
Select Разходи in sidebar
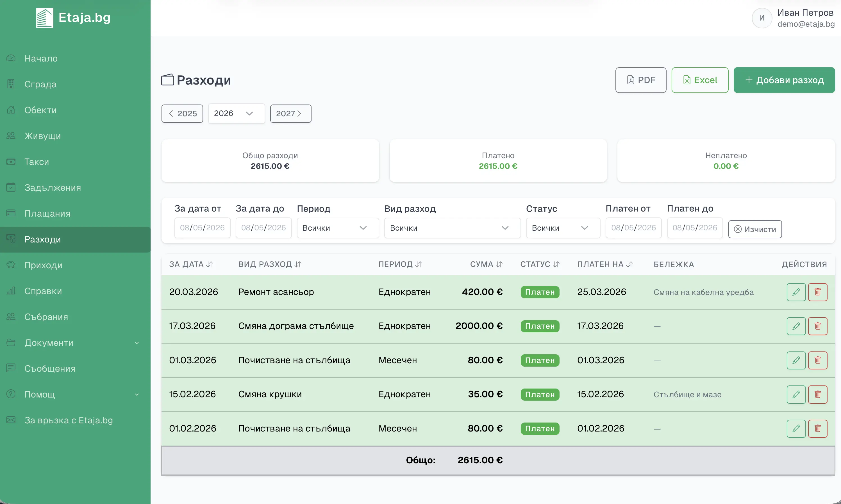[x=75, y=239]
